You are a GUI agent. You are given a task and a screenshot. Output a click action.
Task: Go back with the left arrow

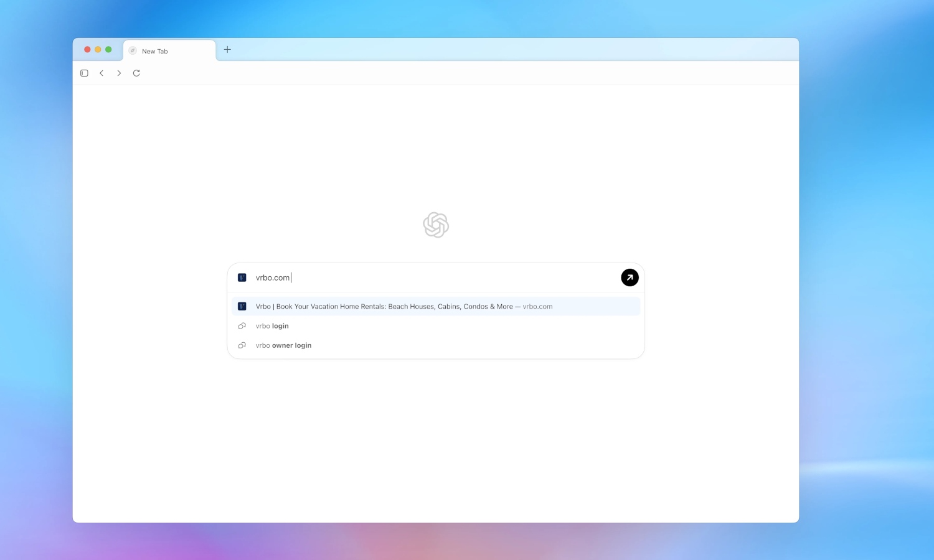101,73
